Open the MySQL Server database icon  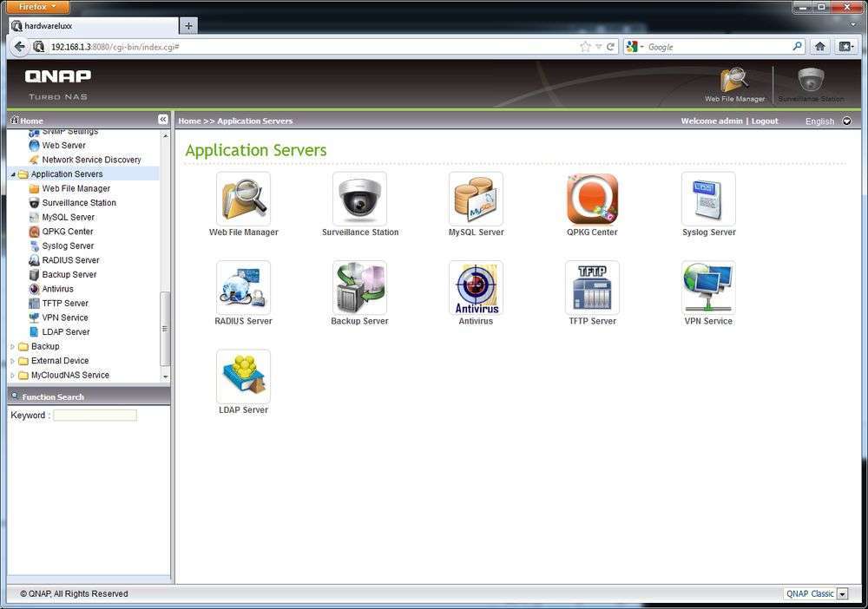476,198
